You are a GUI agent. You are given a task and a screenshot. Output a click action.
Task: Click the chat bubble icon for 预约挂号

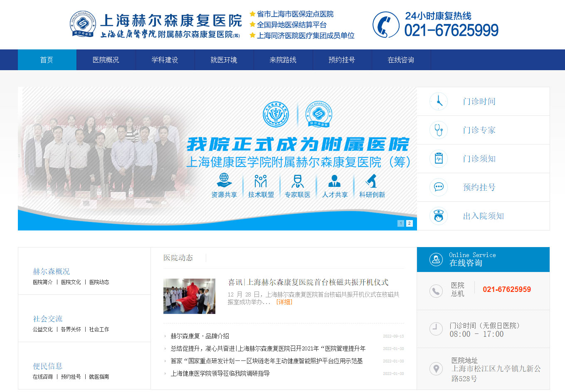439,187
